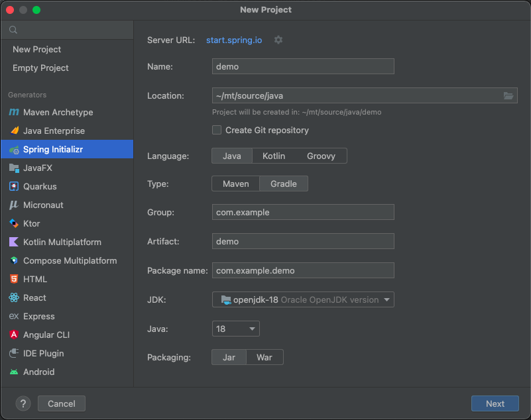This screenshot has width=531, height=420.
Task: Click the Ktor generator icon
Action: 14,223
